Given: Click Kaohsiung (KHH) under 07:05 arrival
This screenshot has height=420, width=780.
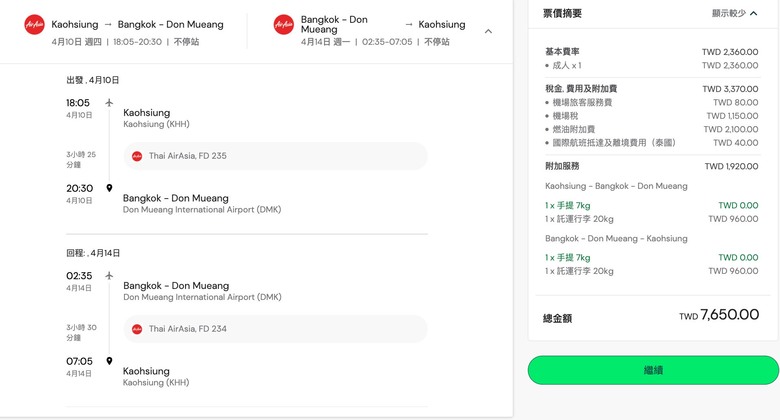Looking at the screenshot, I should pos(156,383).
